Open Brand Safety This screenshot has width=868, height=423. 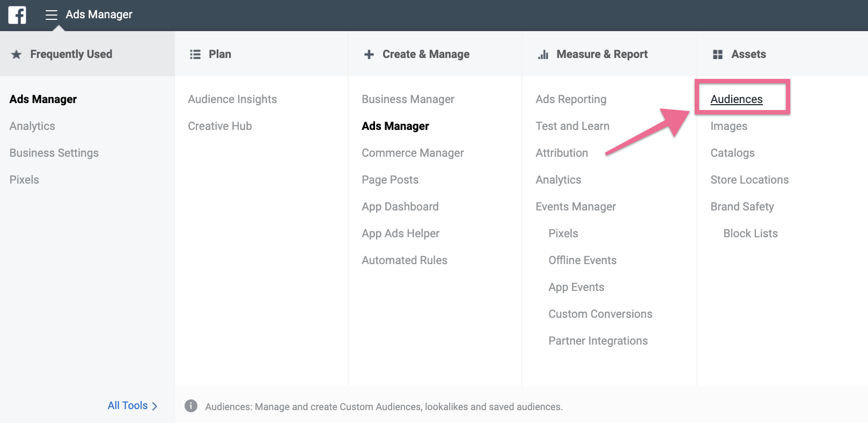tap(742, 207)
